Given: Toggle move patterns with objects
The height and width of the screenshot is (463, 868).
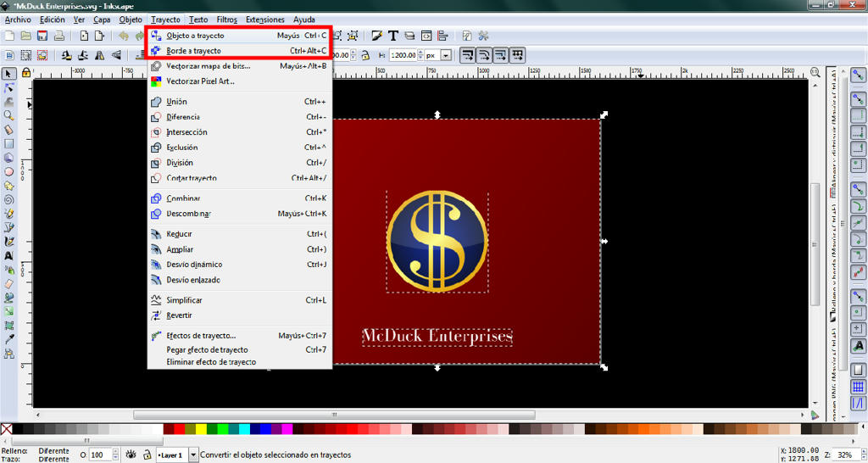Looking at the screenshot, I should tap(517, 55).
